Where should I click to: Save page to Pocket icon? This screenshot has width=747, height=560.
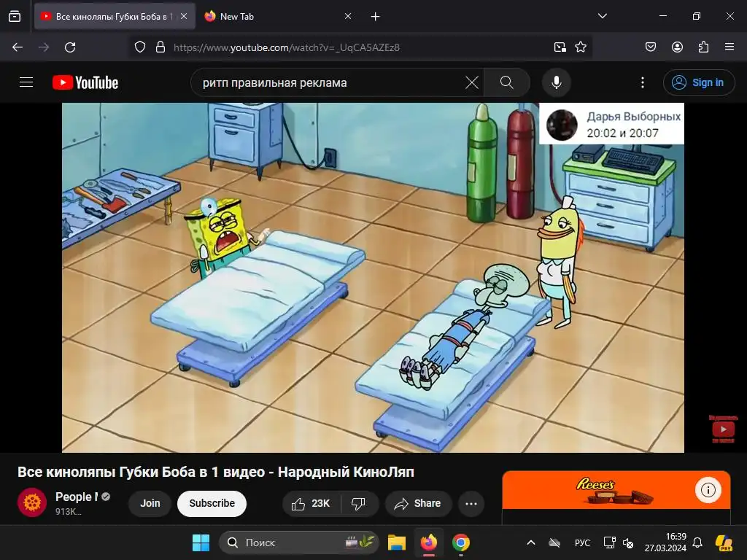[651, 47]
